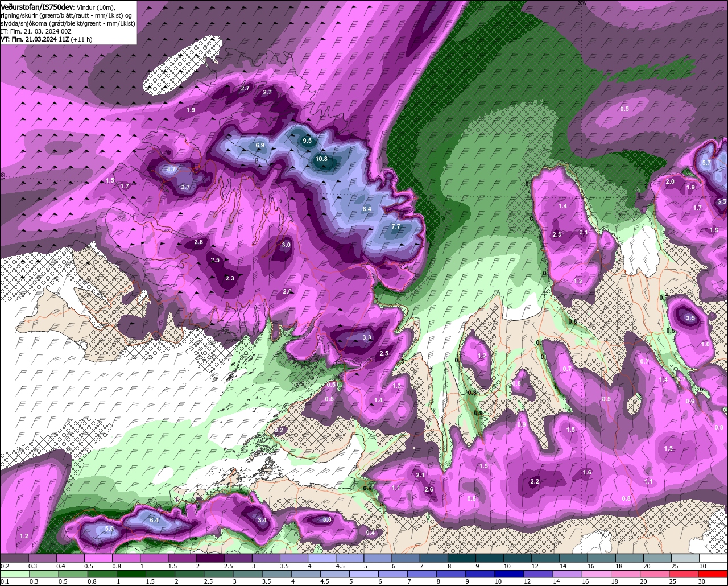
Task: Pick the dark blue lower swatch labeled 10
Action: tap(510, 574)
